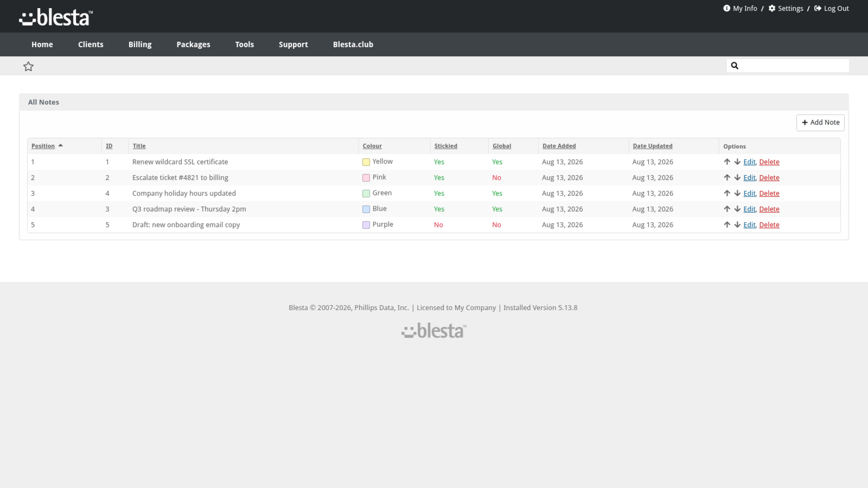868x488 pixels.
Task: Sort notes by Colour column
Action: (372, 146)
